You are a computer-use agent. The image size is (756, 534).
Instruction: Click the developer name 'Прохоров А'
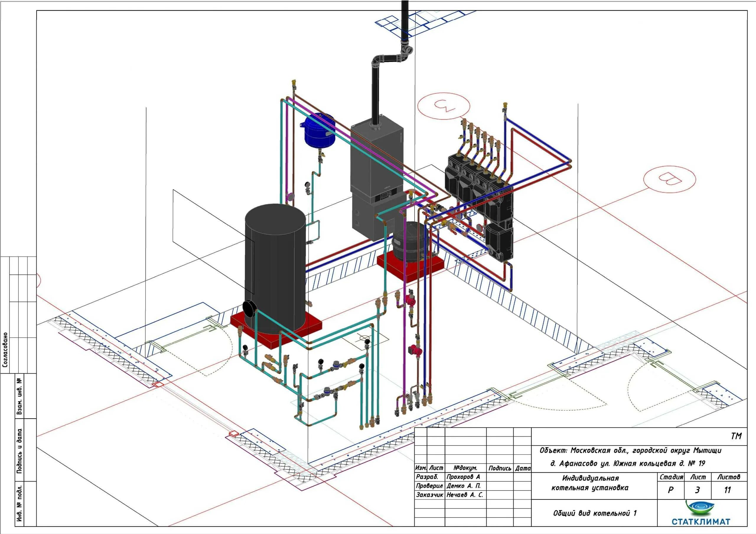pos(463,477)
